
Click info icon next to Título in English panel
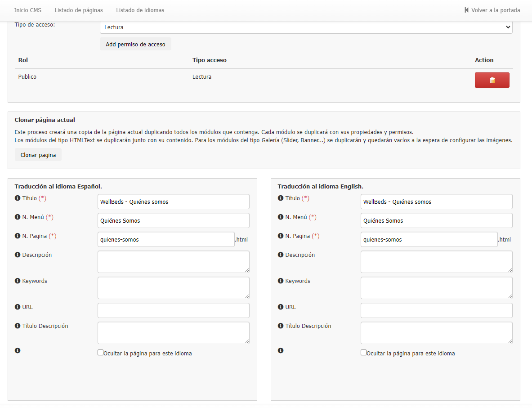point(281,198)
